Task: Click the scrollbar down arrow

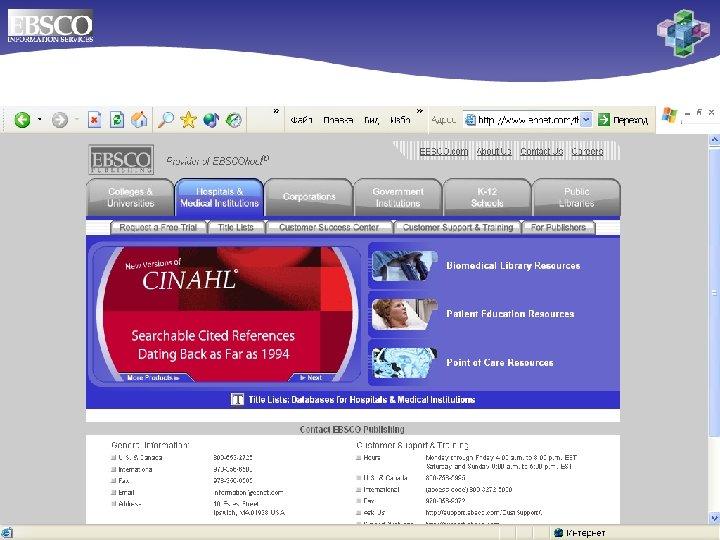Action: pos(714,517)
